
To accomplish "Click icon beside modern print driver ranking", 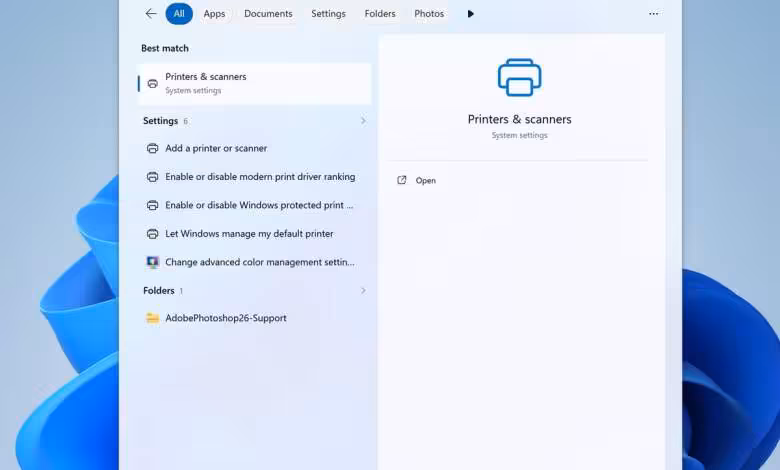I will point(153,177).
